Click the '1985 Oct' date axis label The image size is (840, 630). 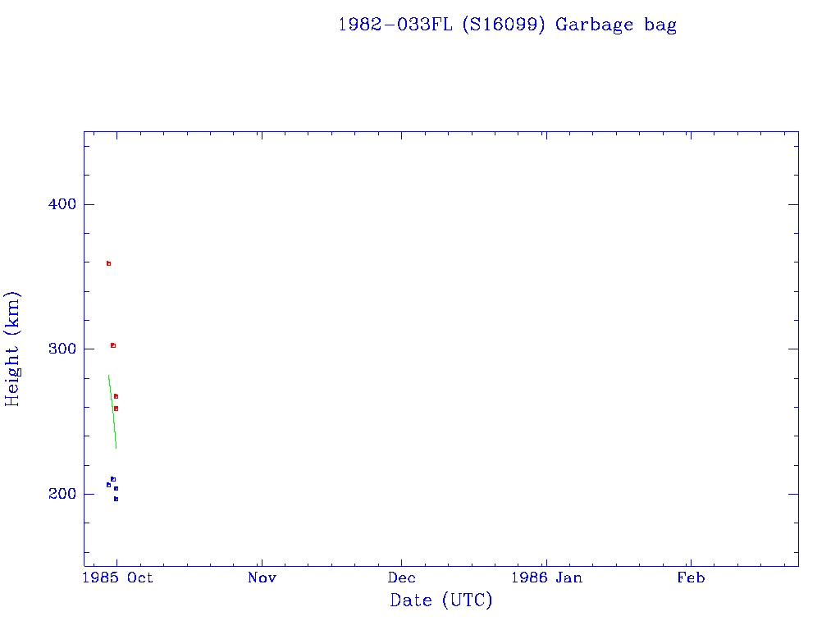(x=120, y=578)
